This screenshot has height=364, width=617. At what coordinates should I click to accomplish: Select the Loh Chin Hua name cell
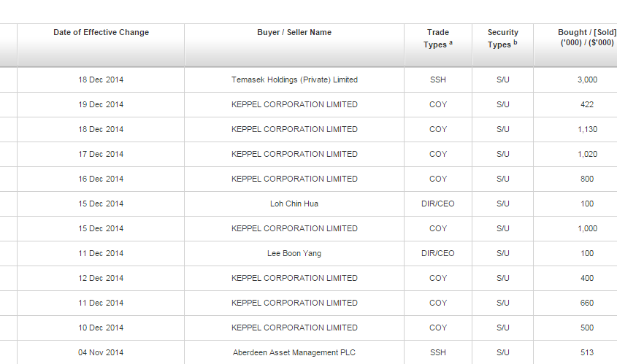pyautogui.click(x=294, y=204)
